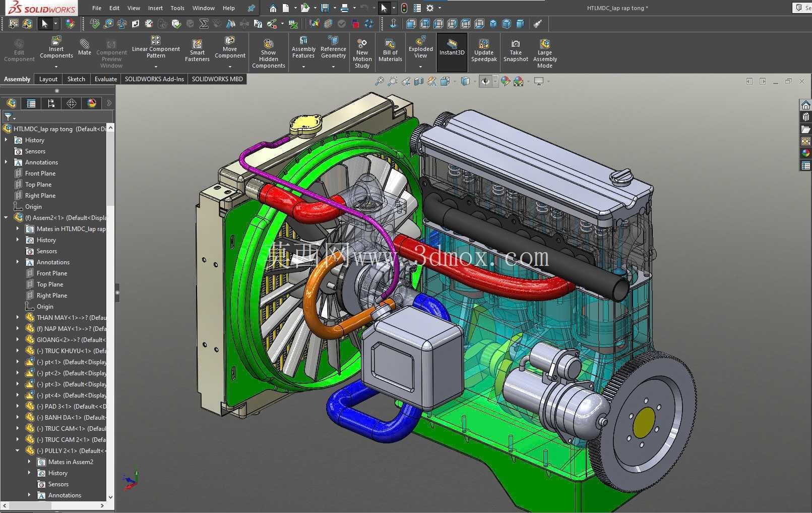Image resolution: width=812 pixels, height=513 pixels.
Task: Switch to the Evaluate tab
Action: pos(106,79)
